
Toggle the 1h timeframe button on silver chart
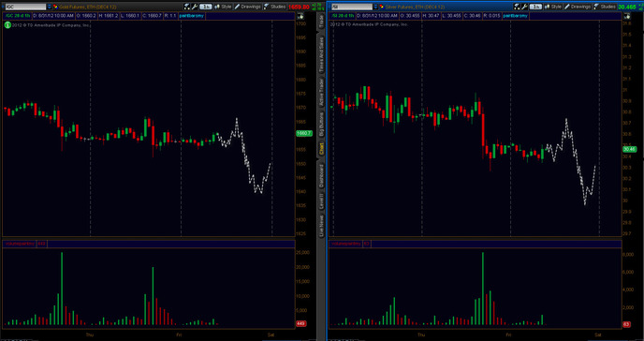coord(535,7)
